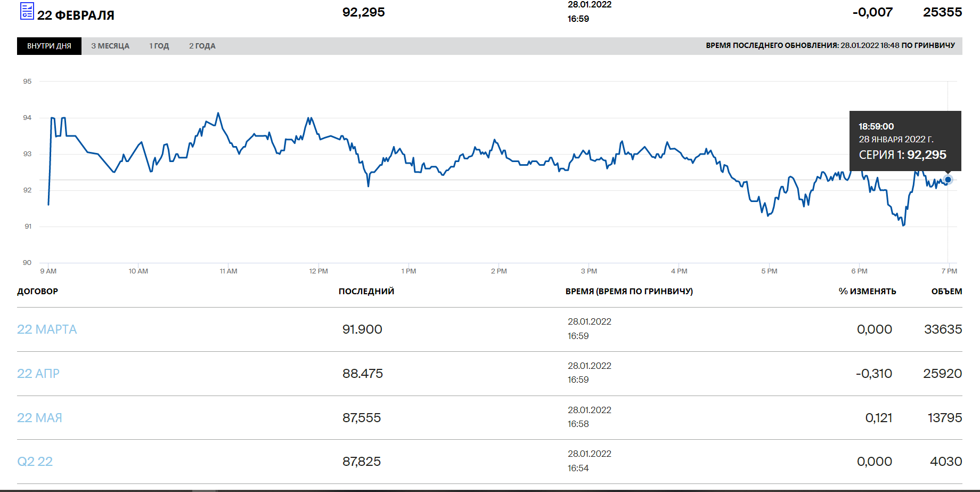Open the Q2 22 contract link

click(x=35, y=462)
